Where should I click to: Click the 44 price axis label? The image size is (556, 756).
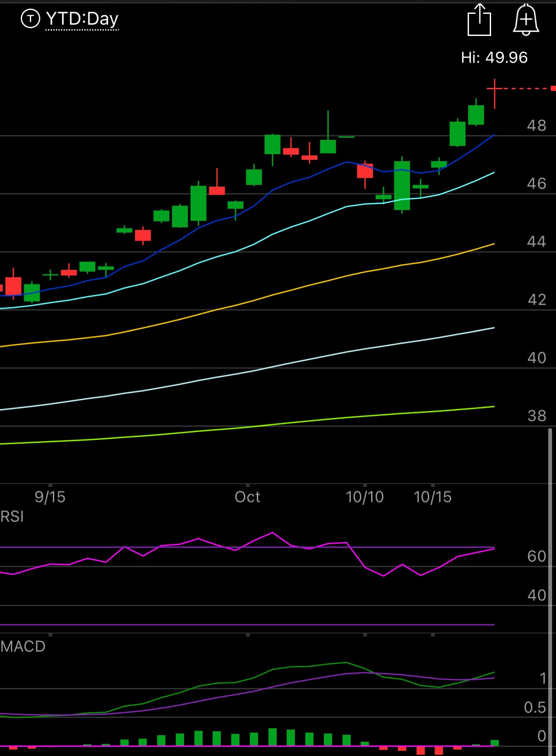tap(537, 242)
